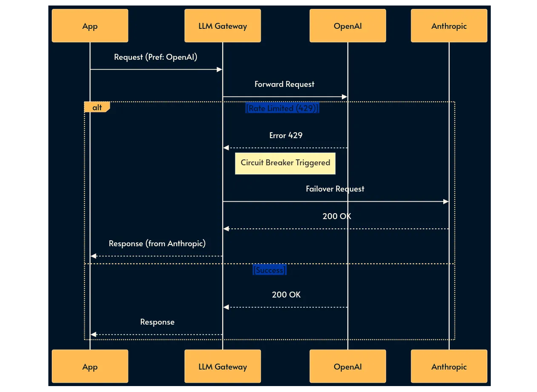Select the bottom LLM Gateway participant box

coord(223,367)
